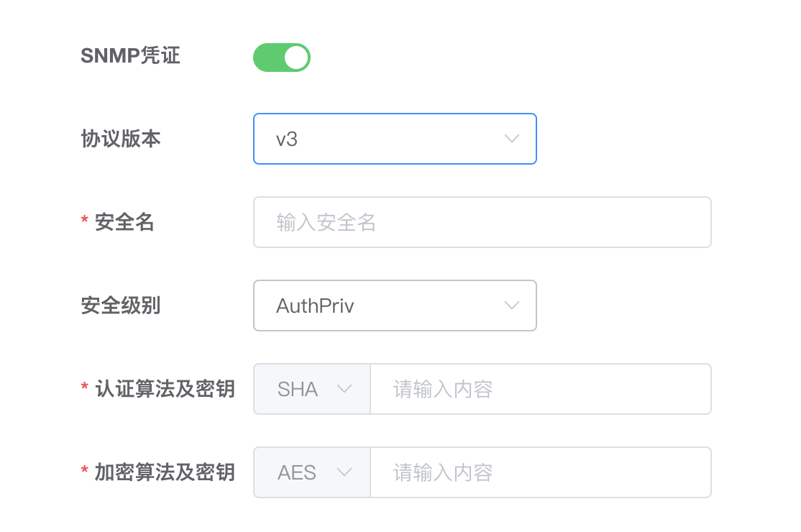Click the 认证算法及密钥 label
Viewport: 801px width, 532px height.
[165, 389]
